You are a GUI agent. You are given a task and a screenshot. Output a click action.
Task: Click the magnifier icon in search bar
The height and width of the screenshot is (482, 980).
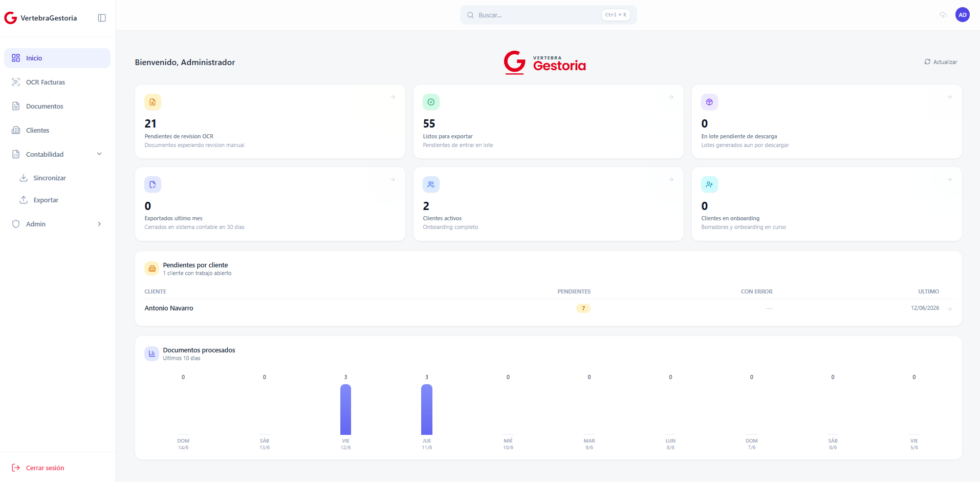pyautogui.click(x=470, y=15)
